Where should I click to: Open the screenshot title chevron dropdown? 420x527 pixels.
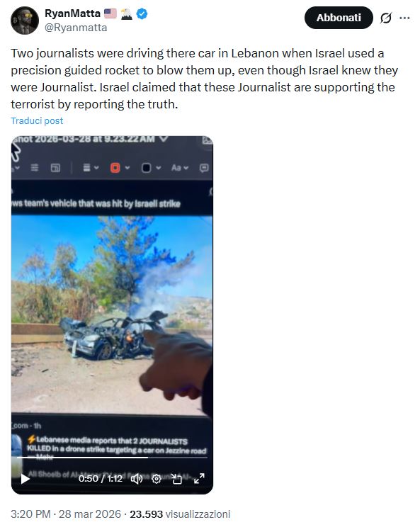coord(164,139)
